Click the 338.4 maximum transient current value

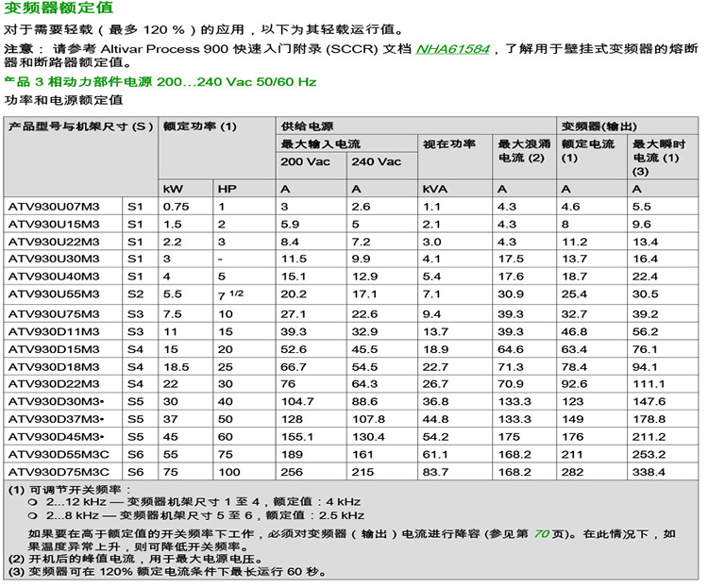[x=649, y=473]
